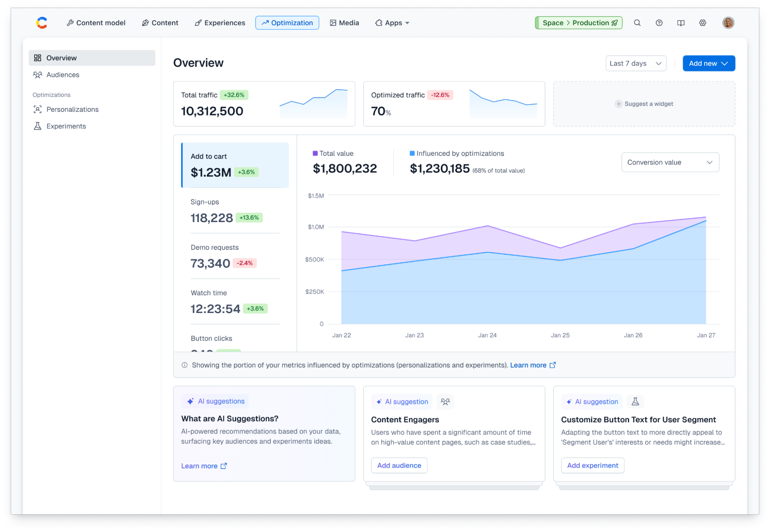Click audience icon on Content Engagers card
The width and height of the screenshot is (770, 532).
click(445, 402)
